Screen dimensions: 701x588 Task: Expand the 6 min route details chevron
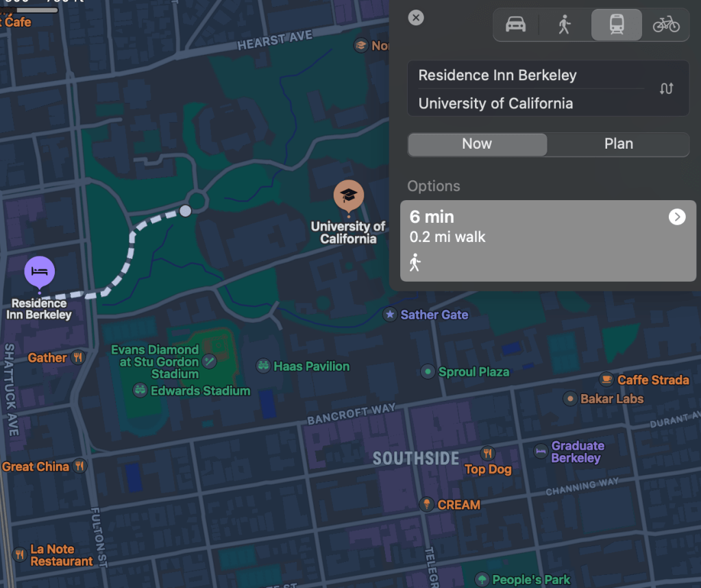676,217
